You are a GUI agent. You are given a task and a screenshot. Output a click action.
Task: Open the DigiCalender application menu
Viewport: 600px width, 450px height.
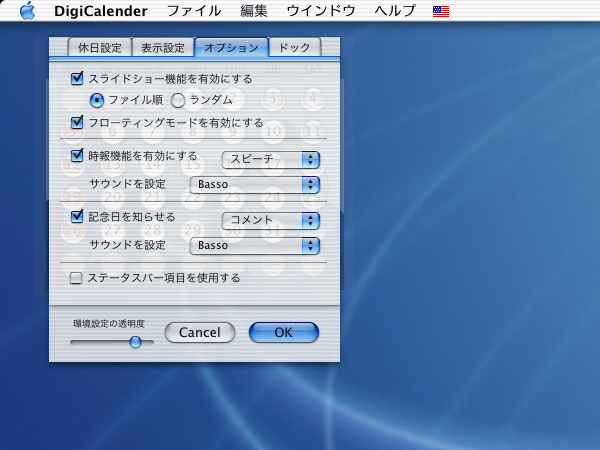pyautogui.click(x=101, y=11)
